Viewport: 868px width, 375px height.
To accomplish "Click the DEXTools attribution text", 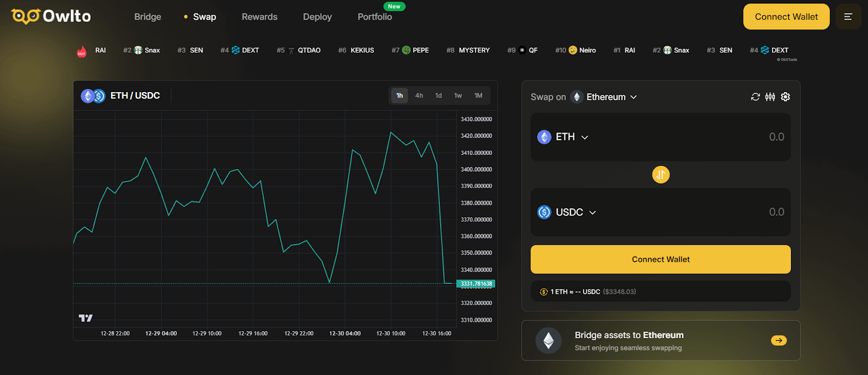I will point(787,60).
